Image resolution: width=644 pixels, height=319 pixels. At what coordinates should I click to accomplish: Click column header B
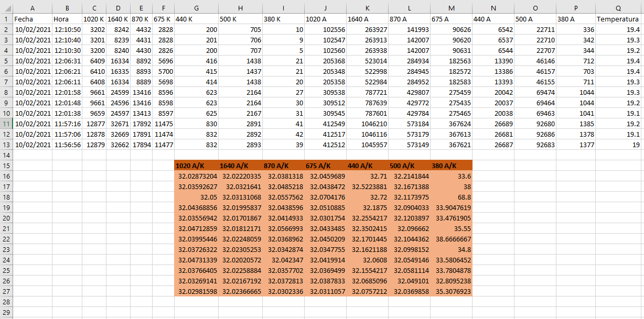(x=67, y=8)
